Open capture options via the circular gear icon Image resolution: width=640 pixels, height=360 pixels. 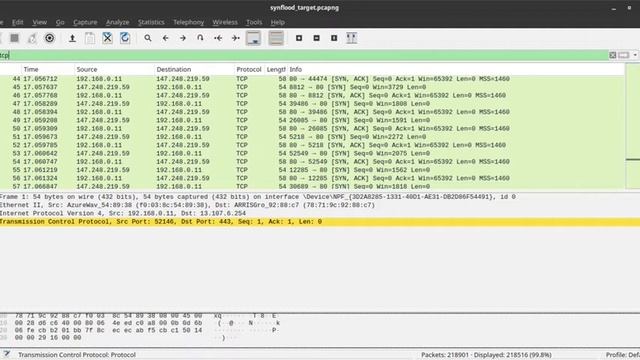point(49,38)
